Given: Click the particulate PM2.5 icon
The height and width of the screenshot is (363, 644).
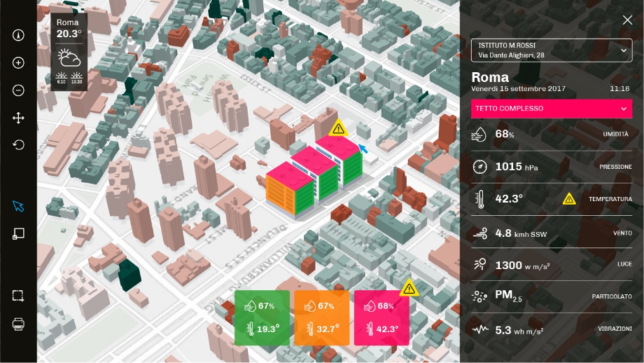Looking at the screenshot, I should (x=479, y=296).
